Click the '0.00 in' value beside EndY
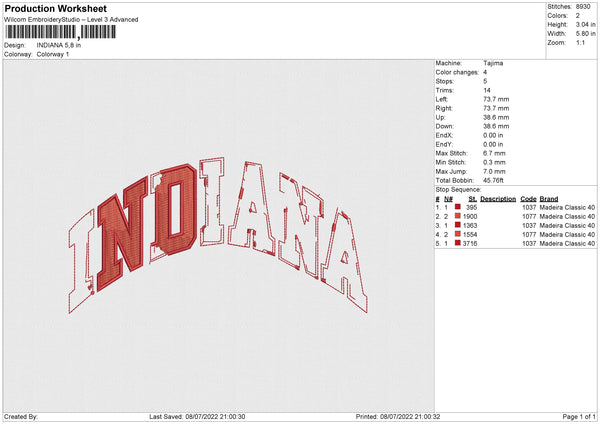This screenshot has width=600, height=424. pos(493,144)
